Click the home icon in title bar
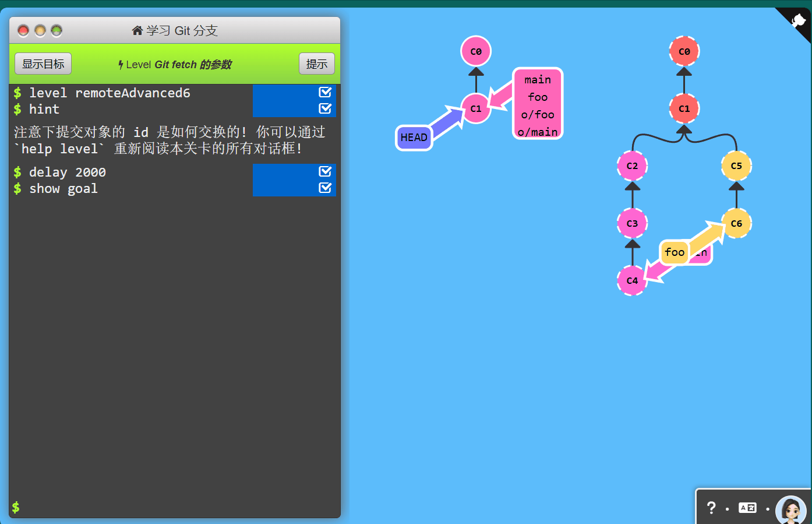The height and width of the screenshot is (524, 812). coord(137,30)
